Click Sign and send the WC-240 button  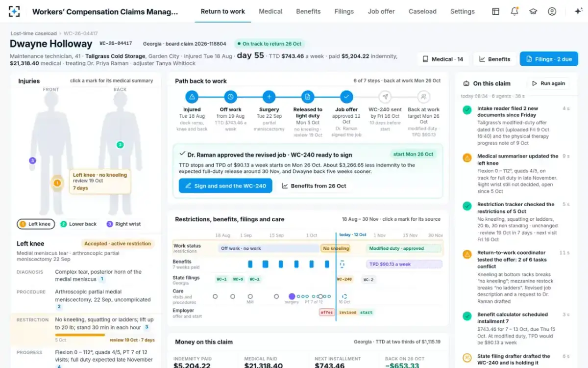225,186
